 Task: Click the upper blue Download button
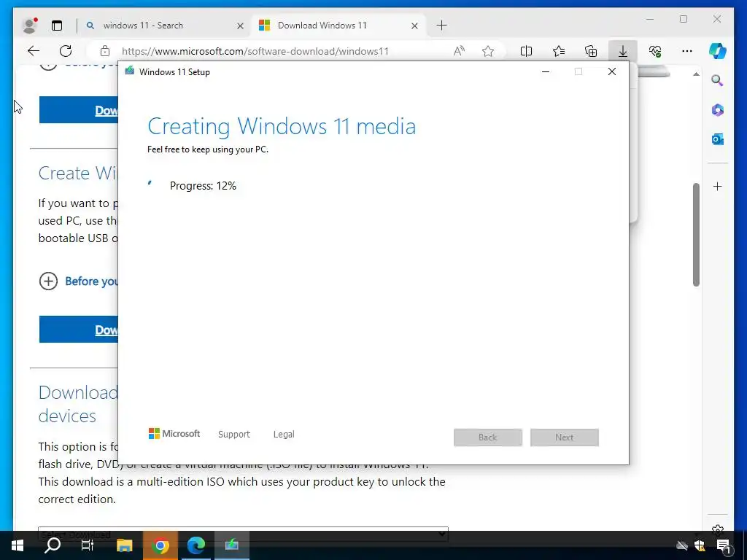click(x=79, y=110)
